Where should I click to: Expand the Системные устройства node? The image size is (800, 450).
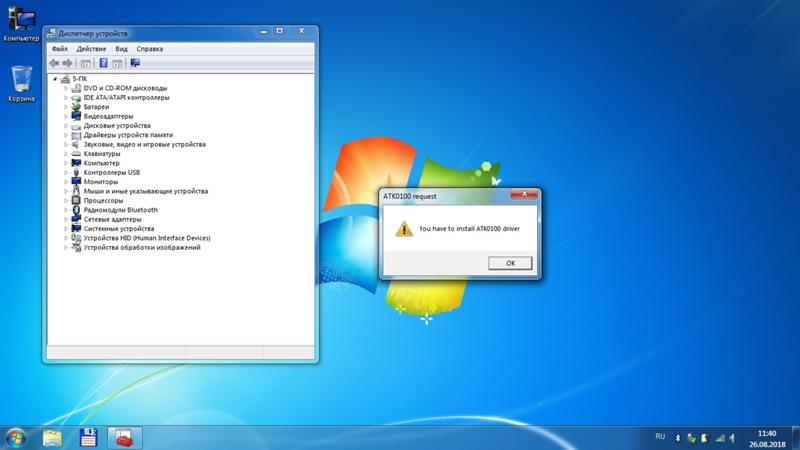65,229
